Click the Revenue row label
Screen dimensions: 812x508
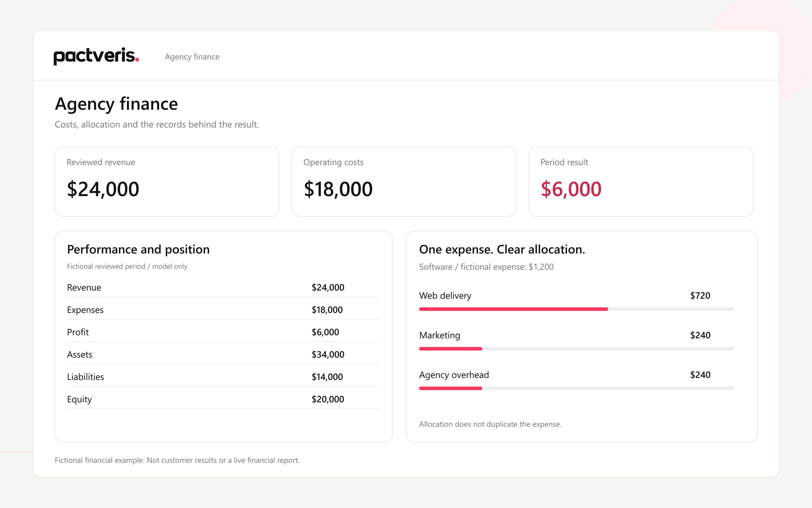84,288
